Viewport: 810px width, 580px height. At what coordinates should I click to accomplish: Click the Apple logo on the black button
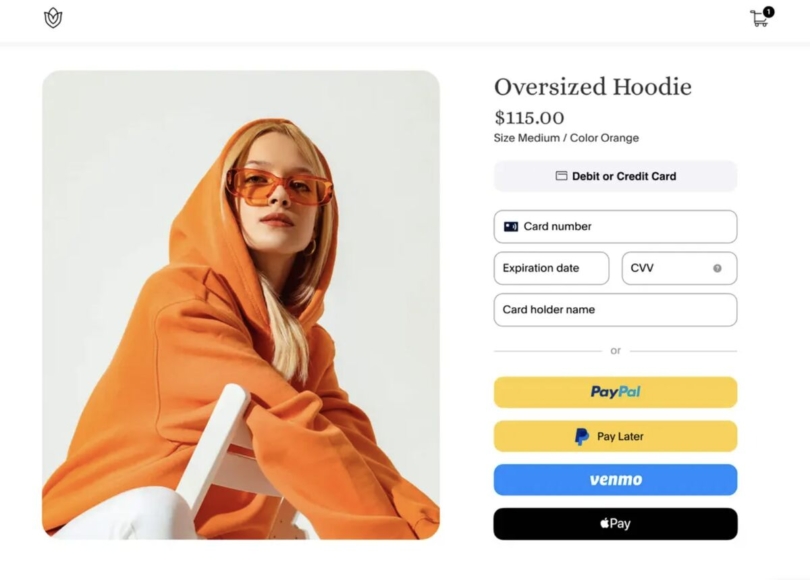(604, 523)
